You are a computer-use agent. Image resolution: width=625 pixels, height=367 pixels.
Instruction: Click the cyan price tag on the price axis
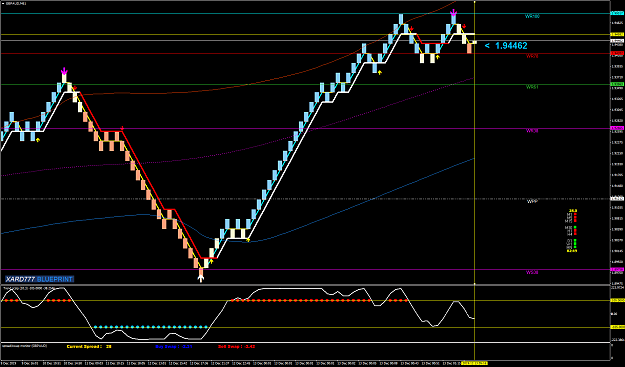[617, 14]
